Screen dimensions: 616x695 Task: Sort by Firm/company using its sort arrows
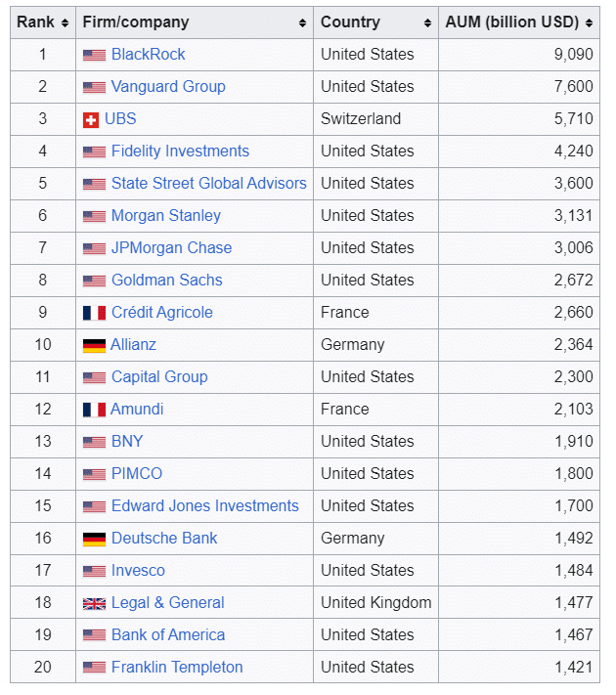302,22
